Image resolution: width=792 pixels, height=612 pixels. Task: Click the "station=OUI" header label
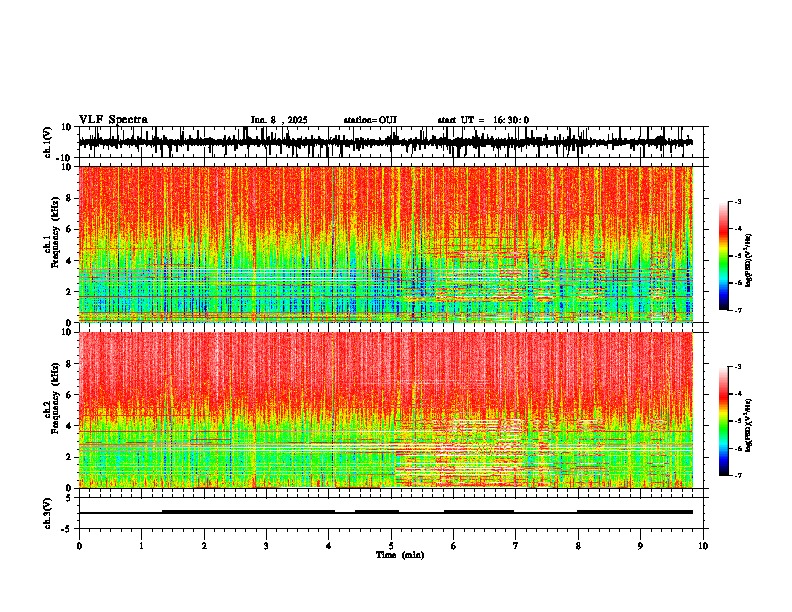[370, 120]
